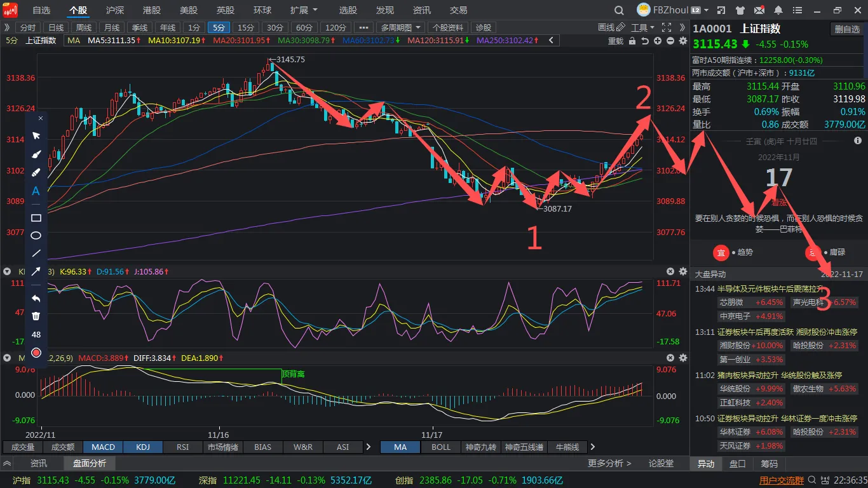
Task: Switch to the 盘口 tab
Action: click(737, 464)
